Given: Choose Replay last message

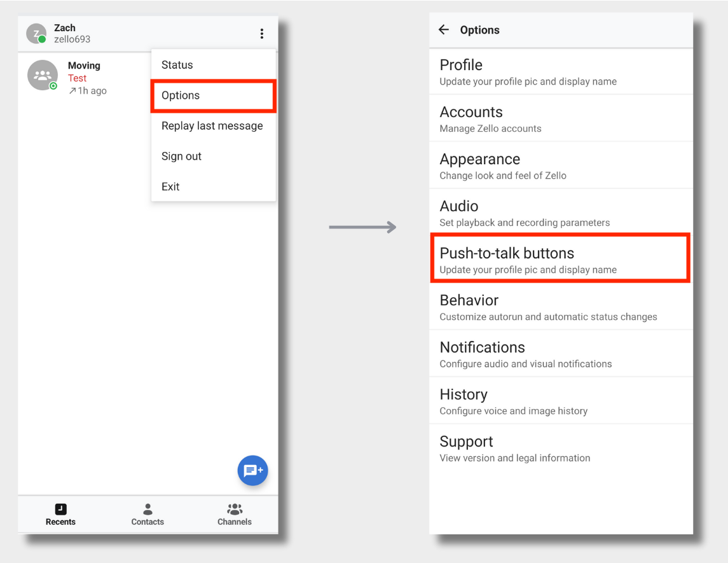Looking at the screenshot, I should click(212, 125).
